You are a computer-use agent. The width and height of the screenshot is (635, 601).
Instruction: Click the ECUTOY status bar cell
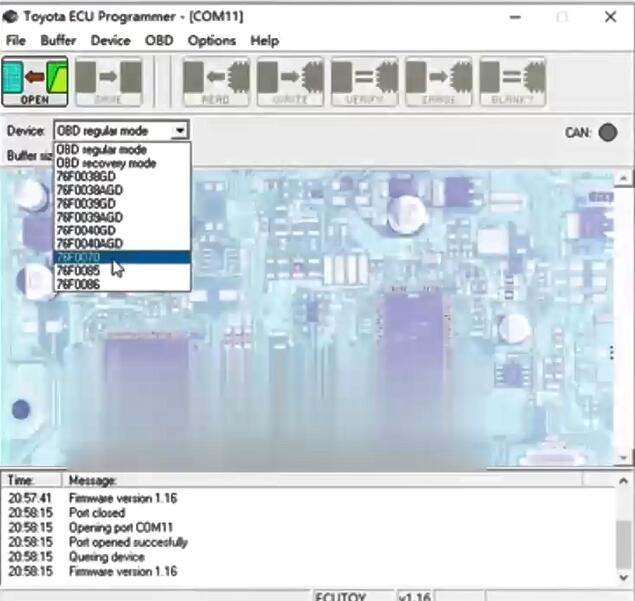tap(353, 596)
